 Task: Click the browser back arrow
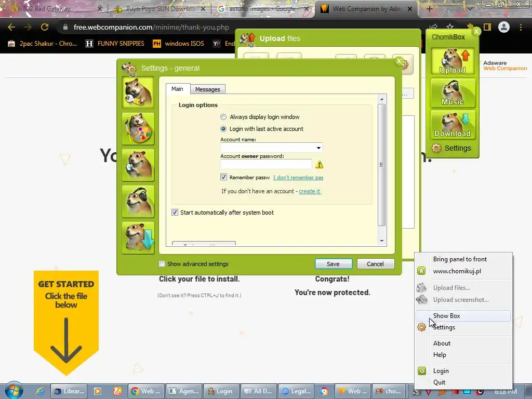[x=11, y=27]
